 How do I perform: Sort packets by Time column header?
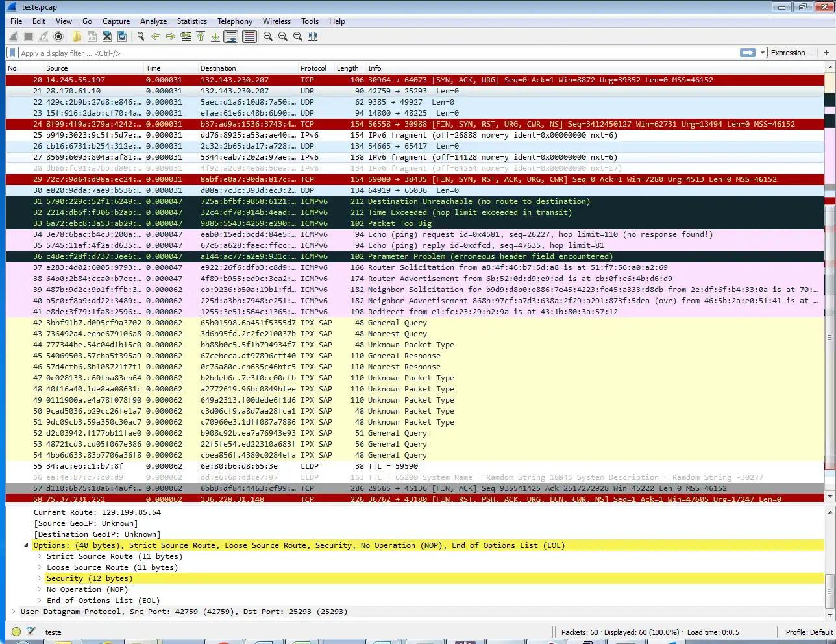[171, 68]
